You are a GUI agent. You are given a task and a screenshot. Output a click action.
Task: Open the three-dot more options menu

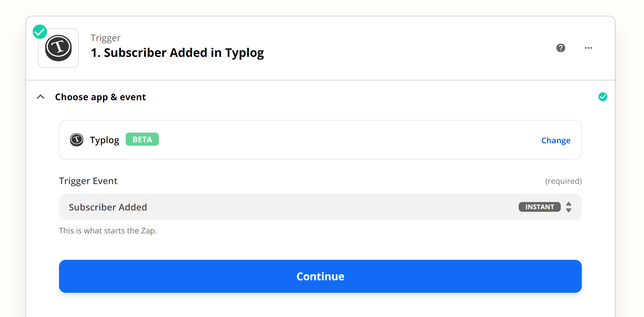pos(588,48)
